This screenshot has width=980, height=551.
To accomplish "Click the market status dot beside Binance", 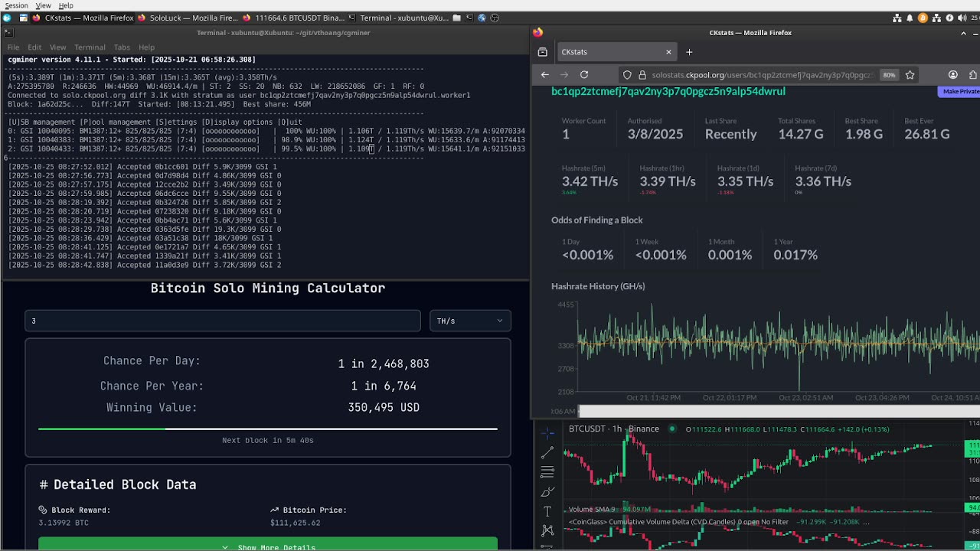I will (672, 429).
